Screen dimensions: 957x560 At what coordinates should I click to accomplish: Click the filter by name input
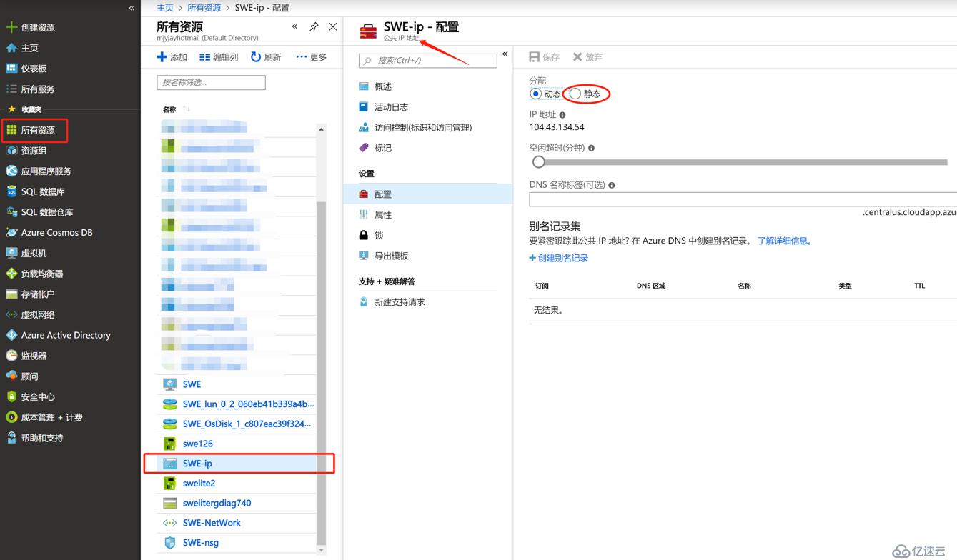point(211,82)
